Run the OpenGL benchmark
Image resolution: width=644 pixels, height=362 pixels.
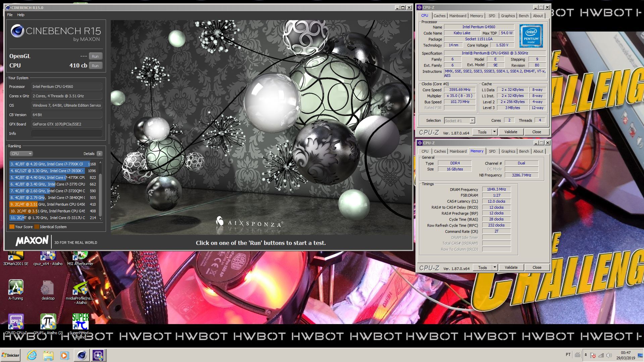pyautogui.click(x=95, y=56)
